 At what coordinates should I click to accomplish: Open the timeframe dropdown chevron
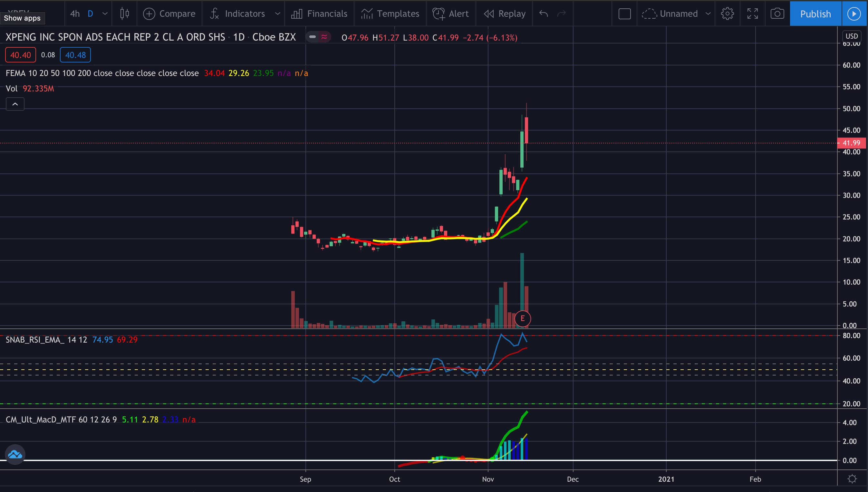pos(105,14)
